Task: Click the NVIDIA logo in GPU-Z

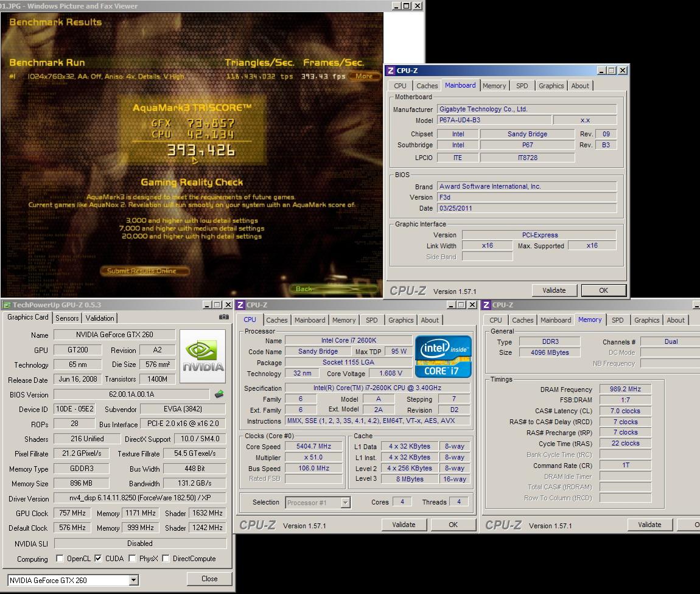Action: pyautogui.click(x=203, y=356)
